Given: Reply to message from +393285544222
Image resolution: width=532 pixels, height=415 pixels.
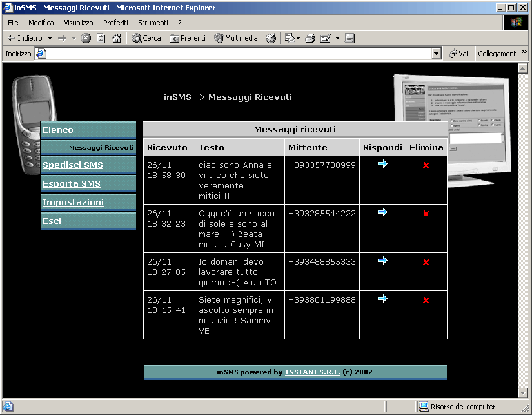Looking at the screenshot, I should click(x=382, y=212).
